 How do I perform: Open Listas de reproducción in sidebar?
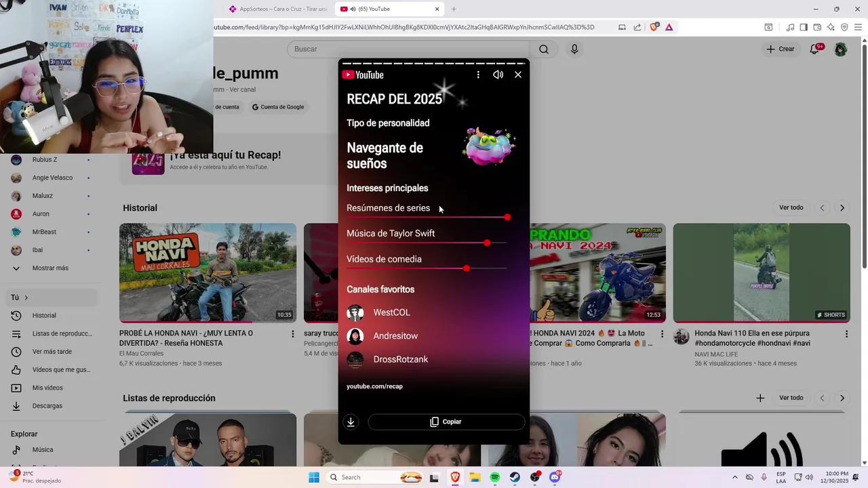pos(52,333)
